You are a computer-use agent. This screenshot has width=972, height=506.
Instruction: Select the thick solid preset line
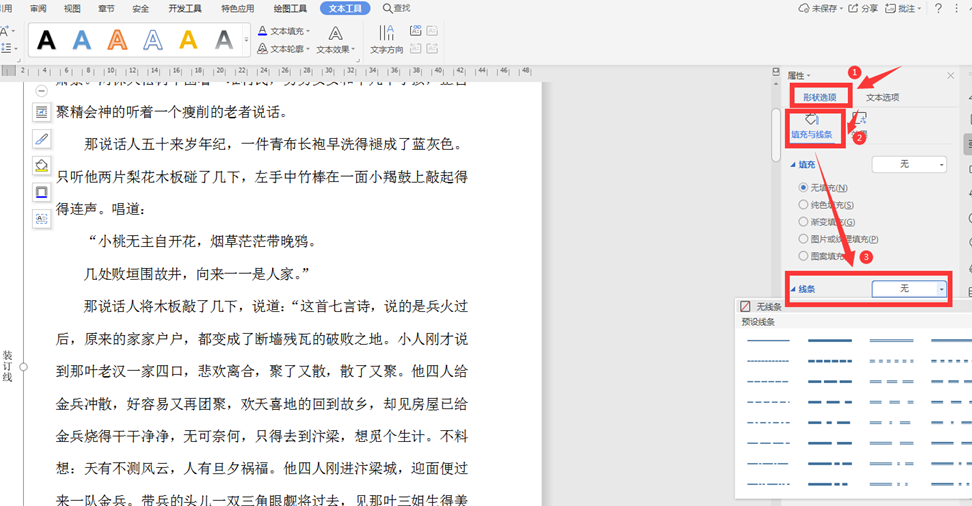[829, 340]
